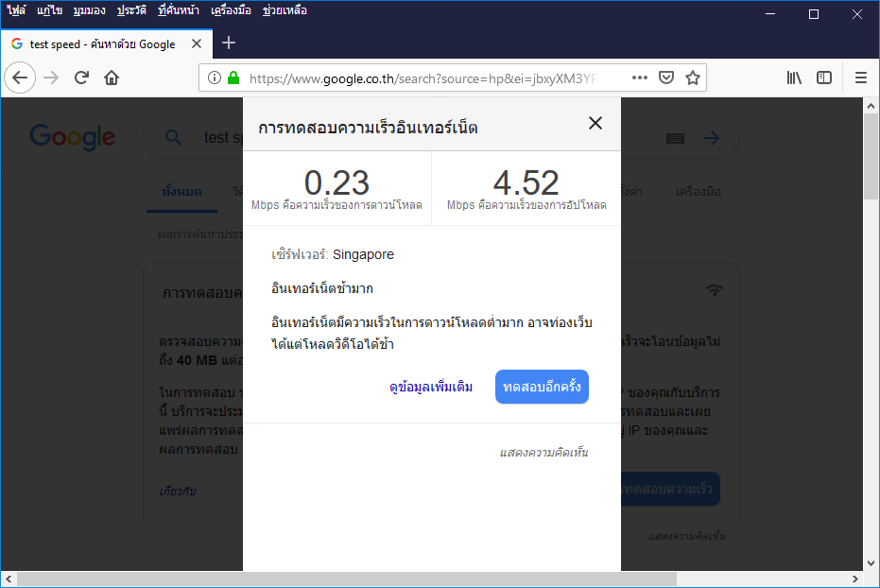This screenshot has width=880, height=588.
Task: Click the vertical scrollbar thumb
Action: 871,156
